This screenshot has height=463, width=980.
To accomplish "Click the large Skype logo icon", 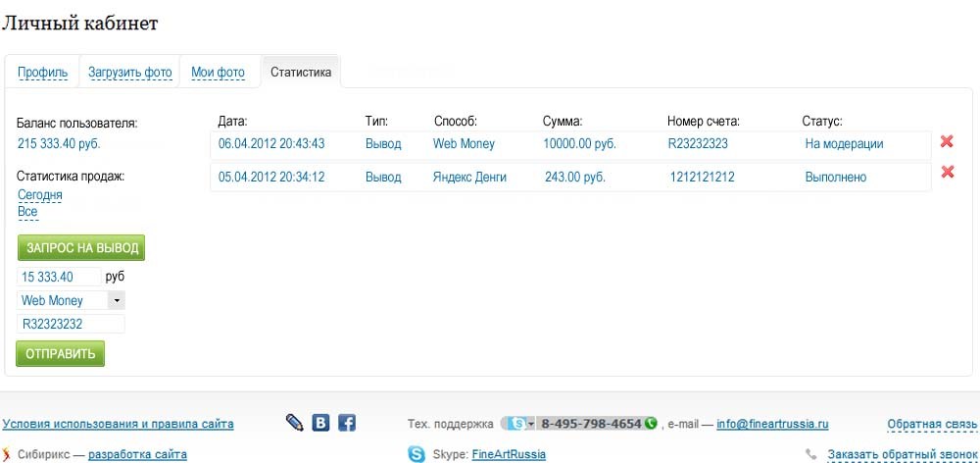I will pos(416,453).
